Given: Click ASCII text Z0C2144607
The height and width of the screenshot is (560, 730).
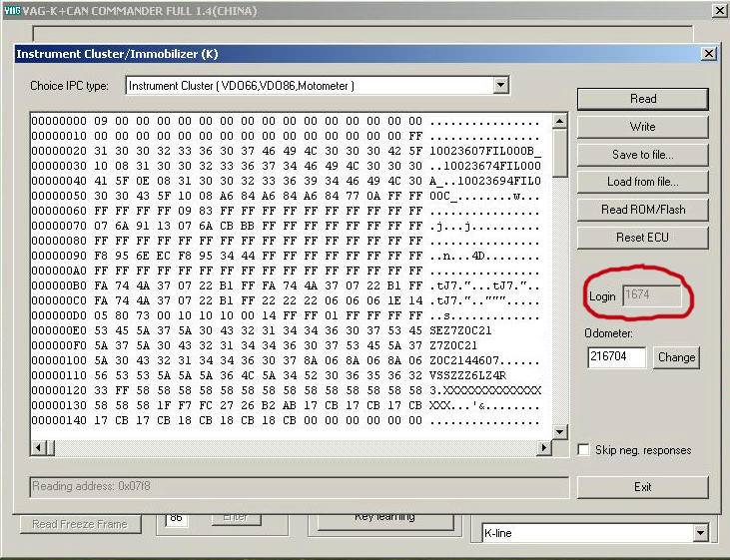Looking at the screenshot, I should [x=463, y=360].
